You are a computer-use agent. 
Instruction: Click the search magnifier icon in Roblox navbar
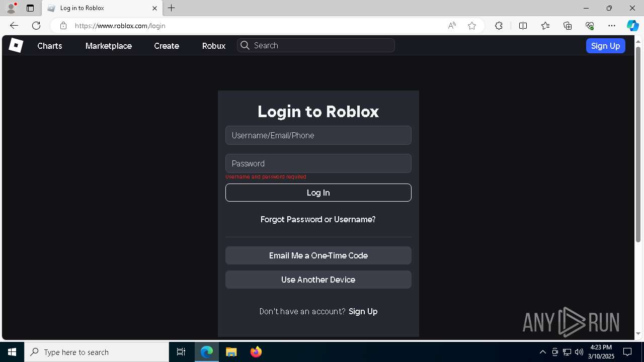click(245, 45)
